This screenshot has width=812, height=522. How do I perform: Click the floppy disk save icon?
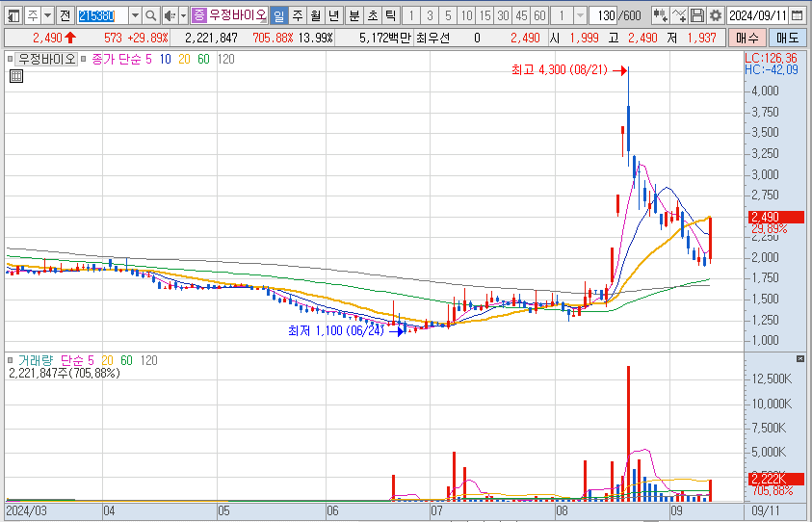pyautogui.click(x=697, y=16)
